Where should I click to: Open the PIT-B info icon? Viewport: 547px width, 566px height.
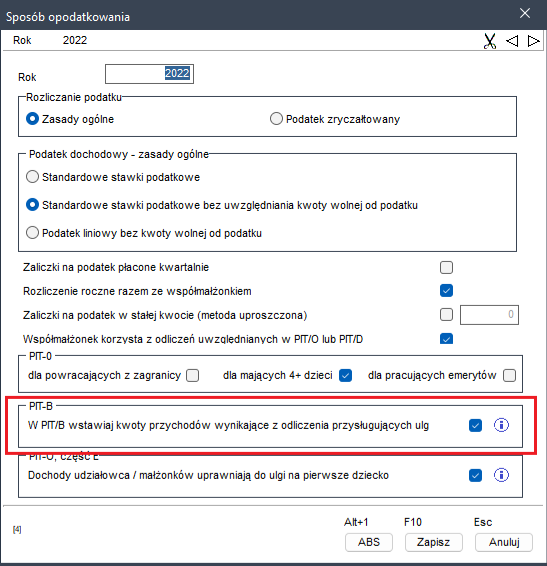coord(501,425)
